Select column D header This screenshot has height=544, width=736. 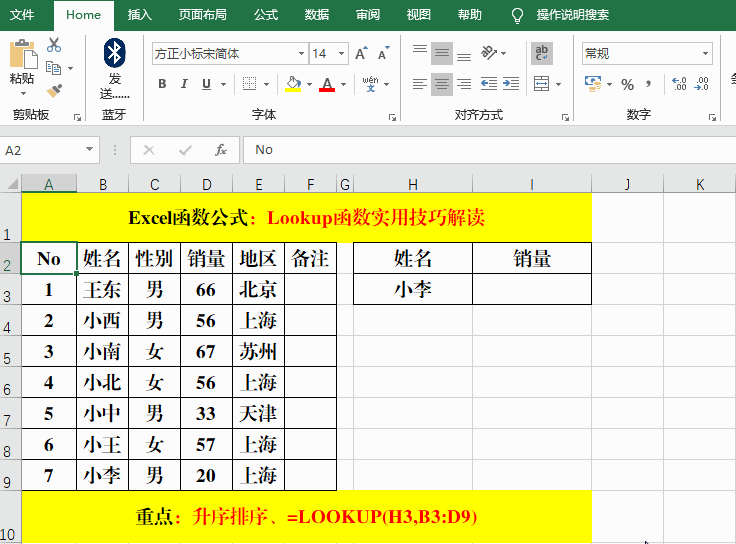click(x=207, y=184)
